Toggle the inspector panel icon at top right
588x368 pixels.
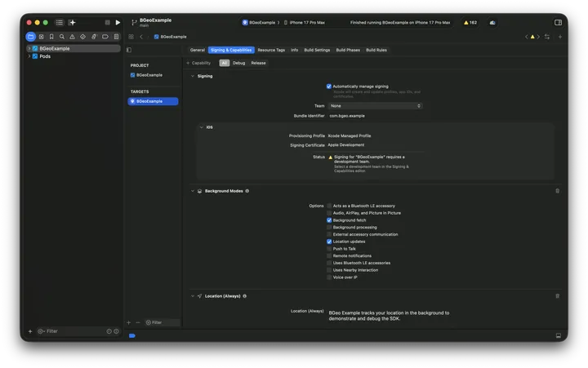click(x=558, y=23)
